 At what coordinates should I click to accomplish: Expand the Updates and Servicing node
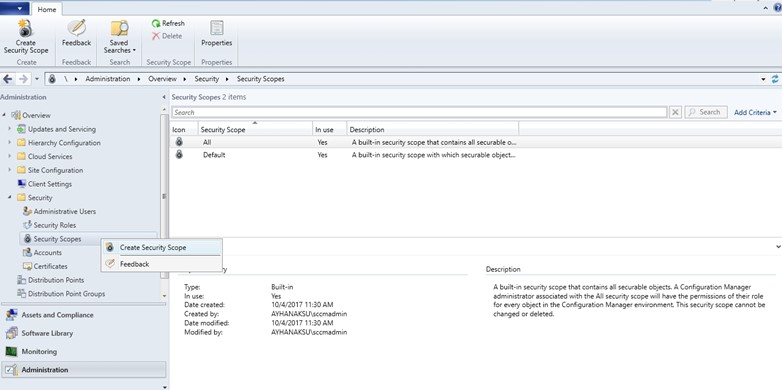(x=9, y=129)
